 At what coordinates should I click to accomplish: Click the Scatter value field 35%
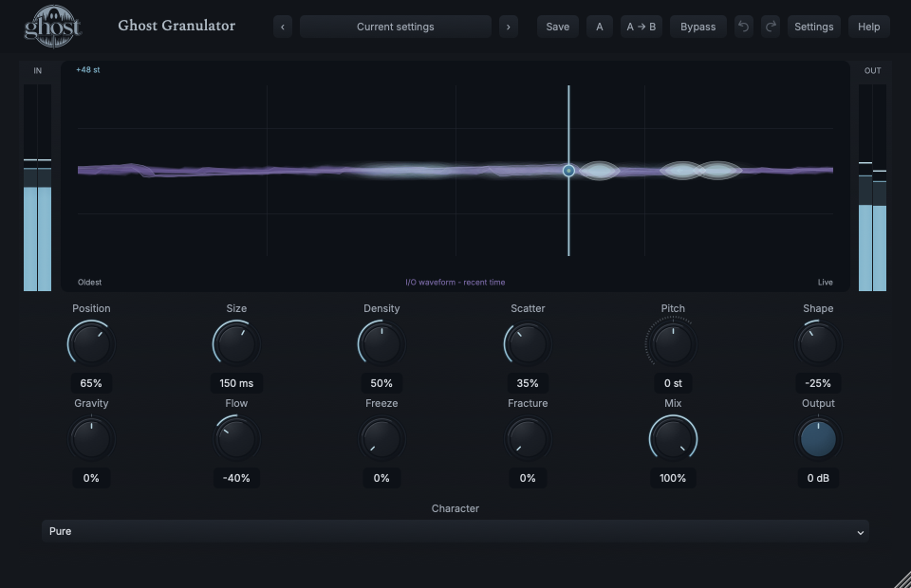pyautogui.click(x=528, y=383)
